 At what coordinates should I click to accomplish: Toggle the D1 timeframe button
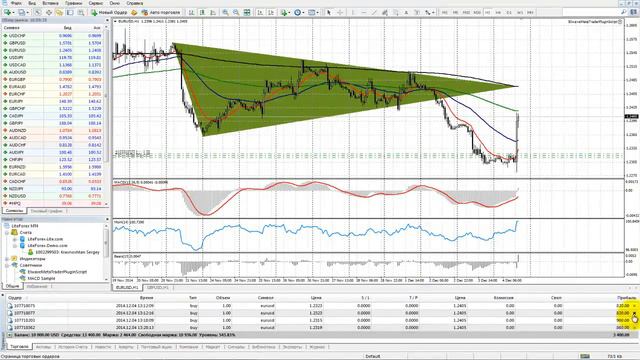point(509,13)
